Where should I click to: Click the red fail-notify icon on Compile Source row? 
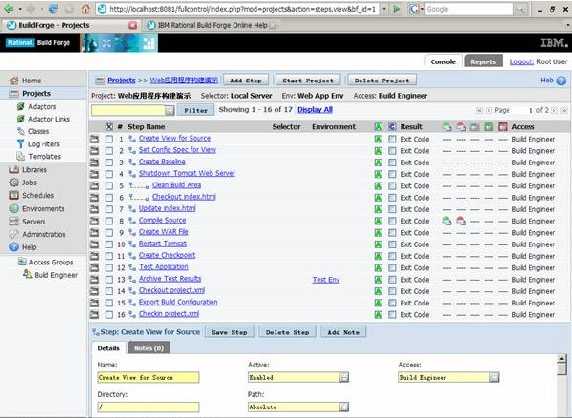[x=461, y=221]
